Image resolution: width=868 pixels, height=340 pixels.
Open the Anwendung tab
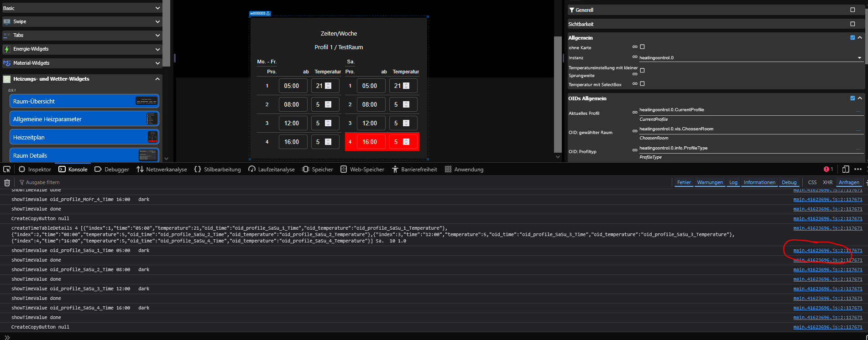point(464,169)
